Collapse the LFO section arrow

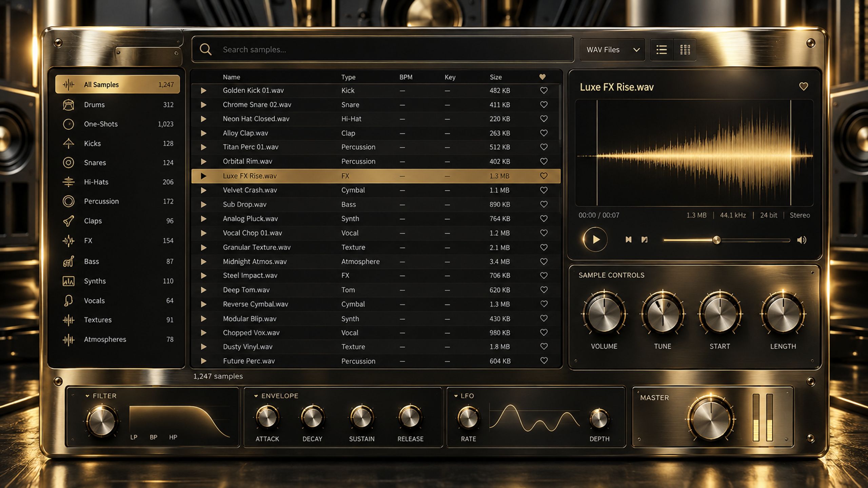pos(456,396)
